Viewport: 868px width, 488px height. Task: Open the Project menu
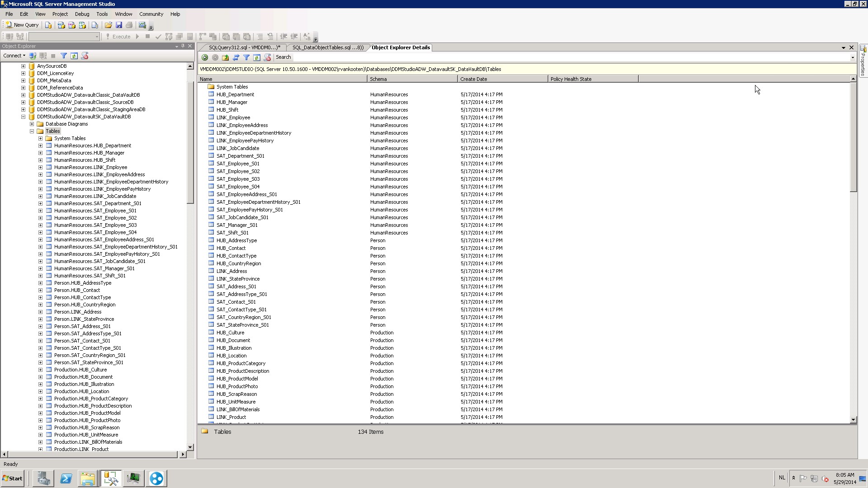pos(60,14)
